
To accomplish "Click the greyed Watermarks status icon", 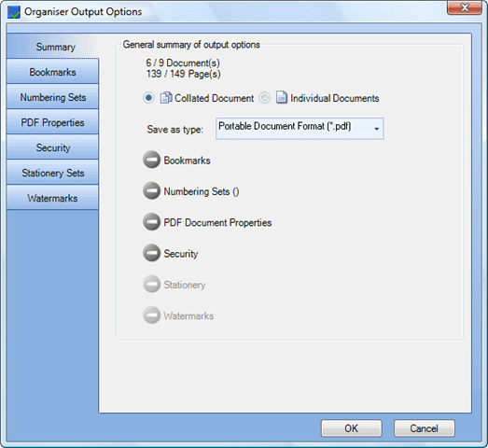I will coord(151,315).
